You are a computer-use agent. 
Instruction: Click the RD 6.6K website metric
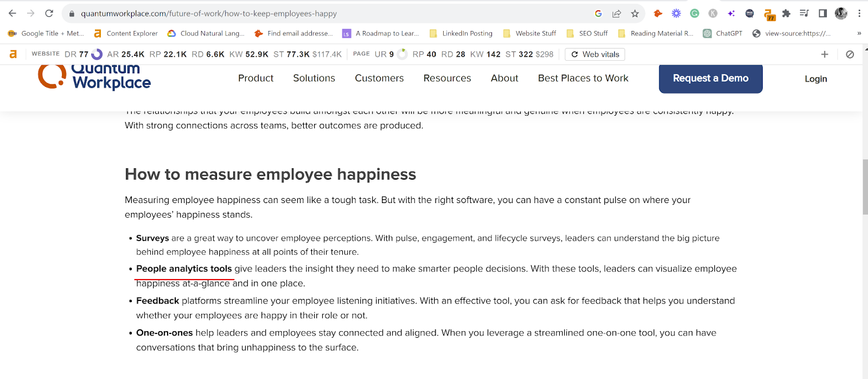208,54
